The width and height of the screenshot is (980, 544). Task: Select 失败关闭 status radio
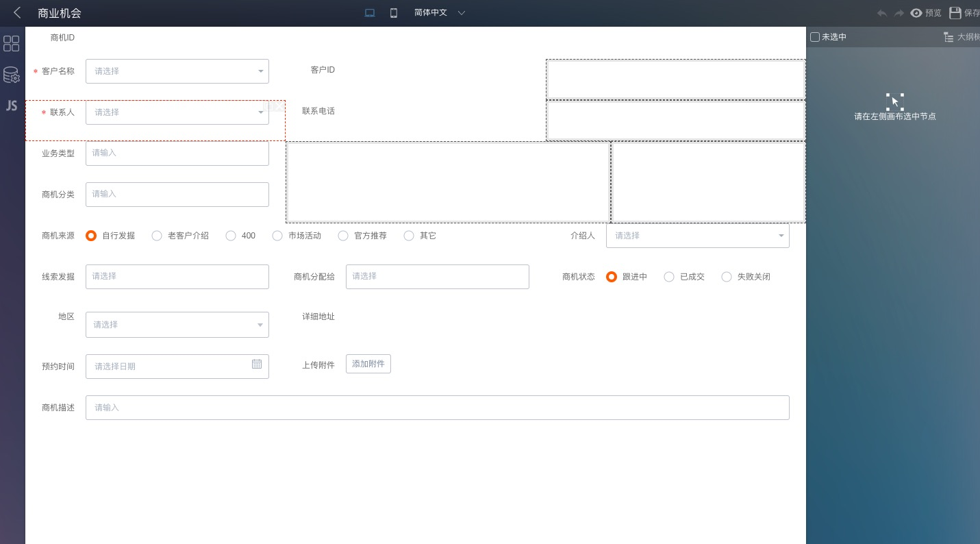[727, 277]
